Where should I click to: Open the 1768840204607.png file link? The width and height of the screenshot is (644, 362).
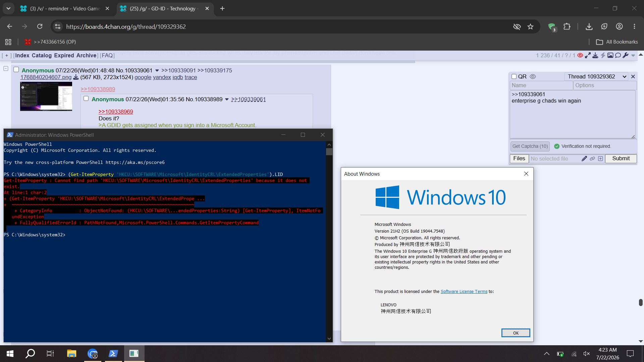tap(46, 77)
